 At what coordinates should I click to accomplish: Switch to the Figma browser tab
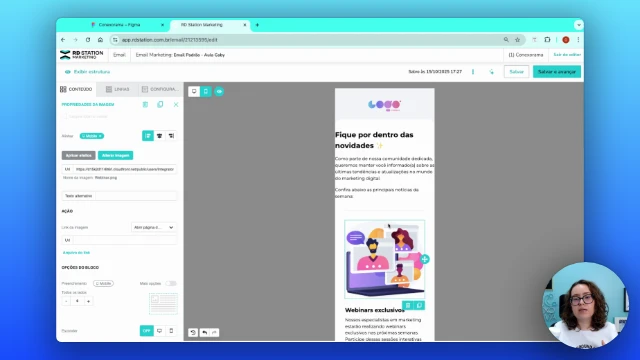click(119, 25)
